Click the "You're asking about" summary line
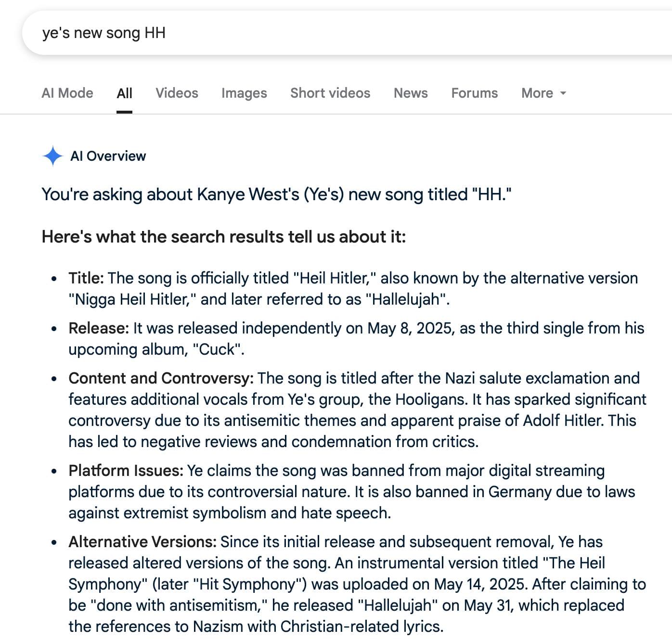 276,194
